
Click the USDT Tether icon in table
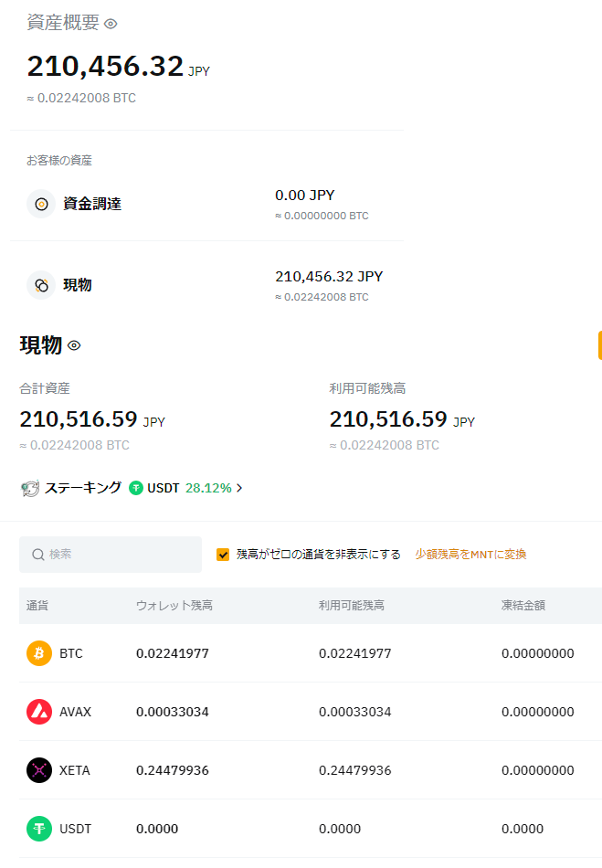39,829
